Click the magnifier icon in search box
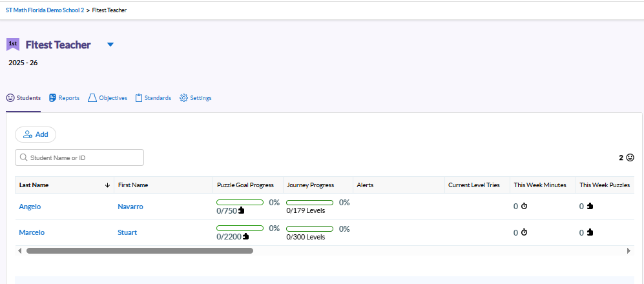Image resolution: width=644 pixels, height=284 pixels. (24, 157)
